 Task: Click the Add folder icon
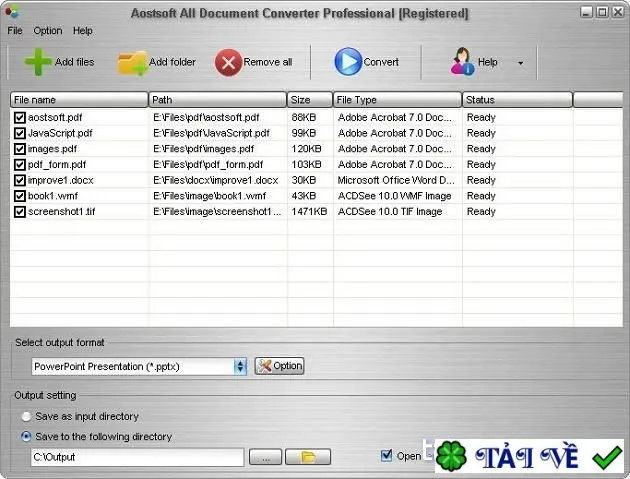pyautogui.click(x=132, y=63)
